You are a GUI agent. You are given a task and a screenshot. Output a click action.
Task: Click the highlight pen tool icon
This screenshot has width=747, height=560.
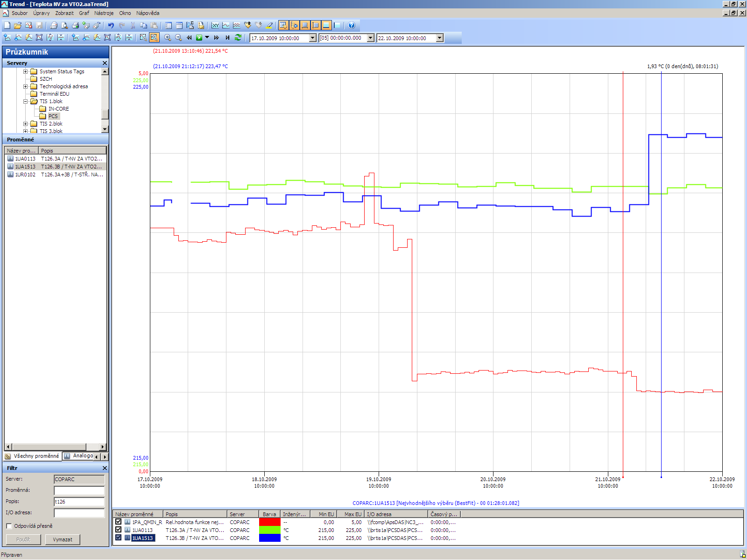click(269, 25)
